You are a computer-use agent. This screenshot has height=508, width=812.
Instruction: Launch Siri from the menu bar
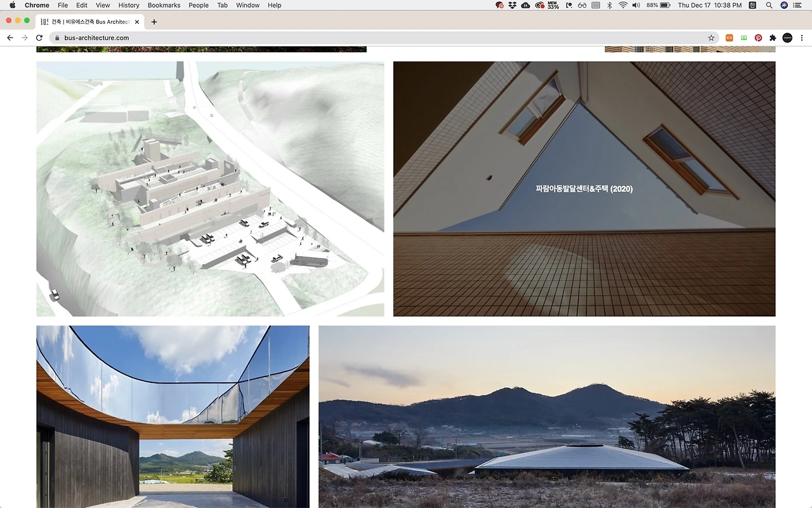(784, 5)
